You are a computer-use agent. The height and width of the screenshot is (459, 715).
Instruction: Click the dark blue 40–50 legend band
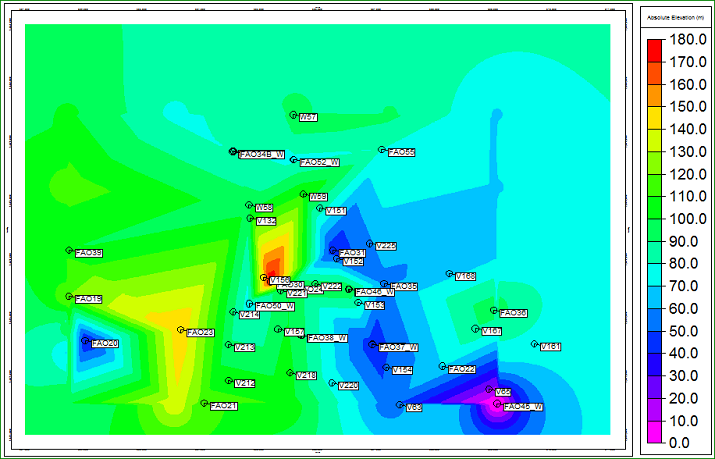(654, 342)
